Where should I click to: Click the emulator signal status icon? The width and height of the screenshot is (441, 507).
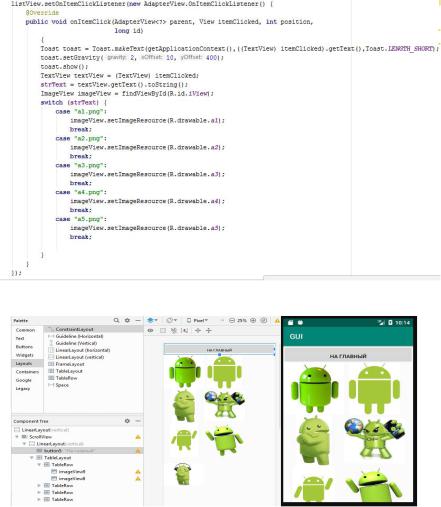click(381, 322)
